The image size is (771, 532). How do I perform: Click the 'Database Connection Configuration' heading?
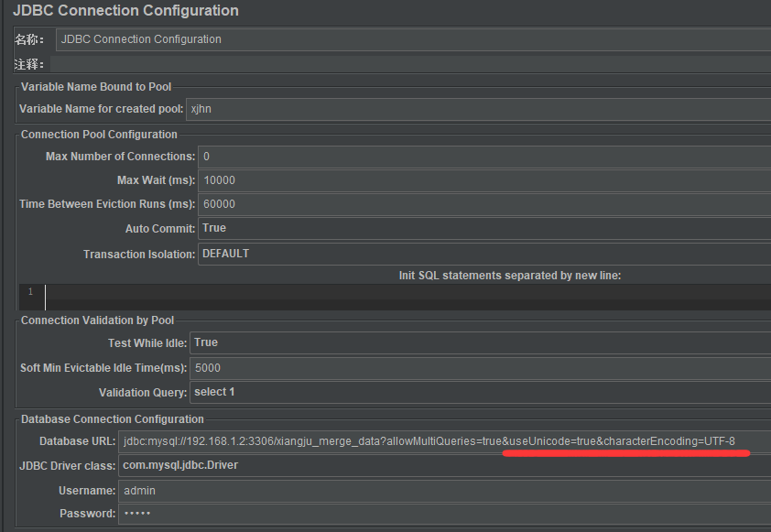pyautogui.click(x=112, y=419)
